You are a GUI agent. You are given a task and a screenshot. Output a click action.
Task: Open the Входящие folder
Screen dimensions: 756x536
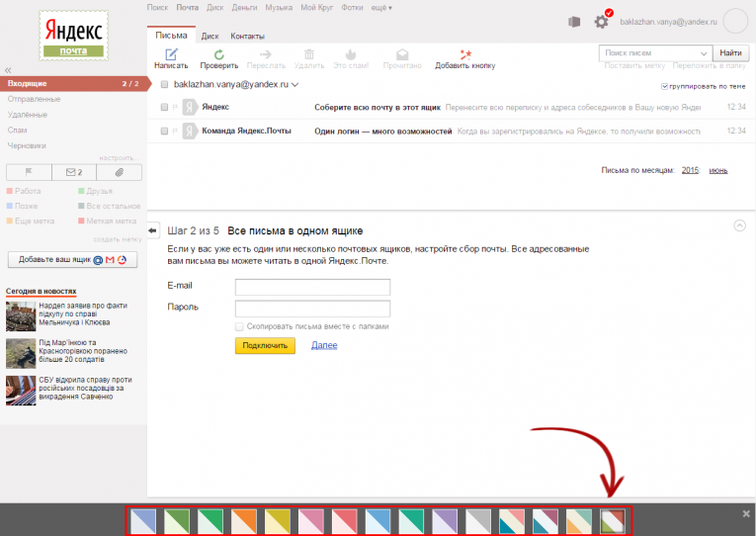click(74, 83)
